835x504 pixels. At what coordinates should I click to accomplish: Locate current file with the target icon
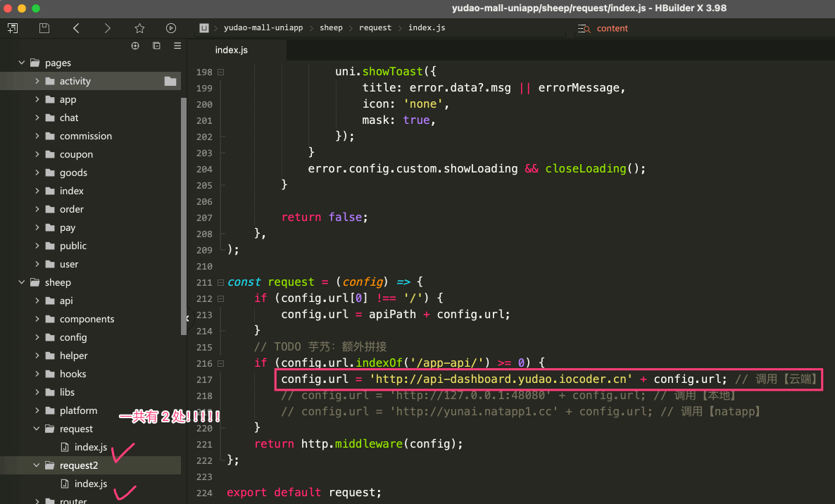[135, 46]
